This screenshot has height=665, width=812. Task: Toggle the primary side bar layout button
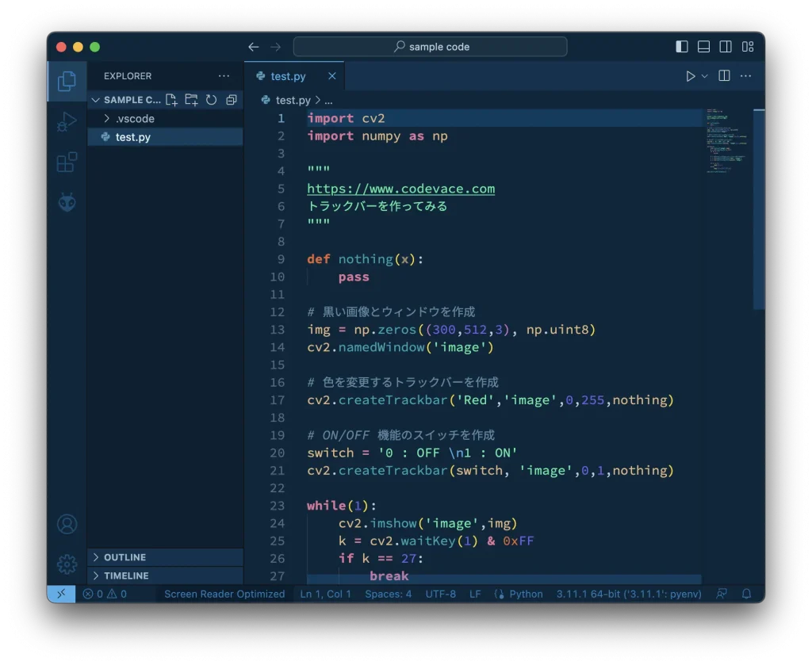pyautogui.click(x=682, y=47)
